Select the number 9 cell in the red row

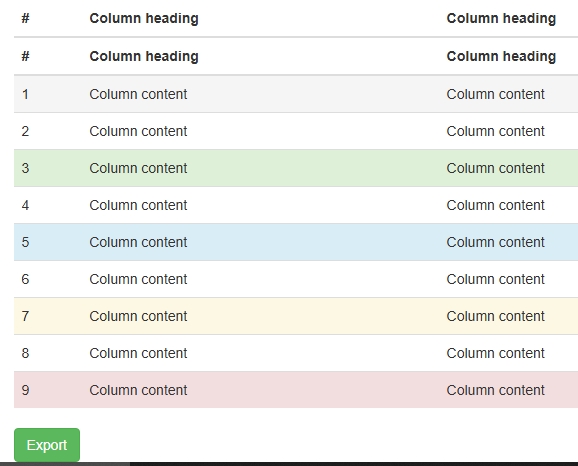(25, 390)
